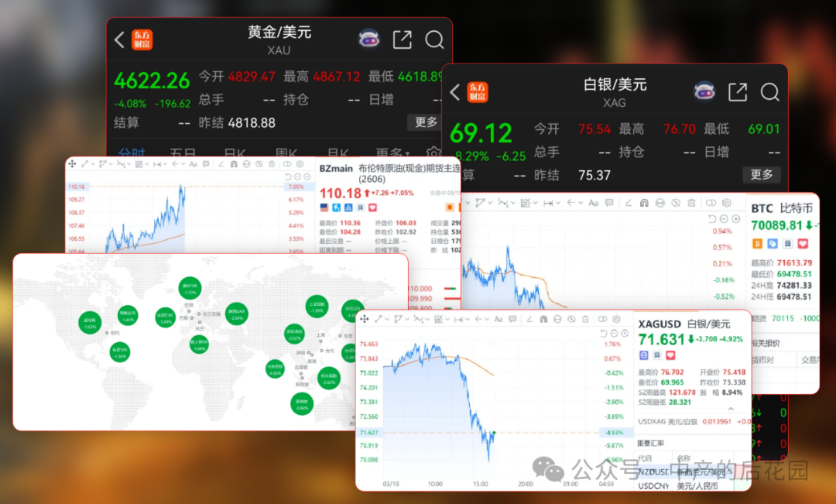This screenshot has height=504, width=836.
Task: Favorite XAGUSD with the heart icon
Action: point(670,355)
